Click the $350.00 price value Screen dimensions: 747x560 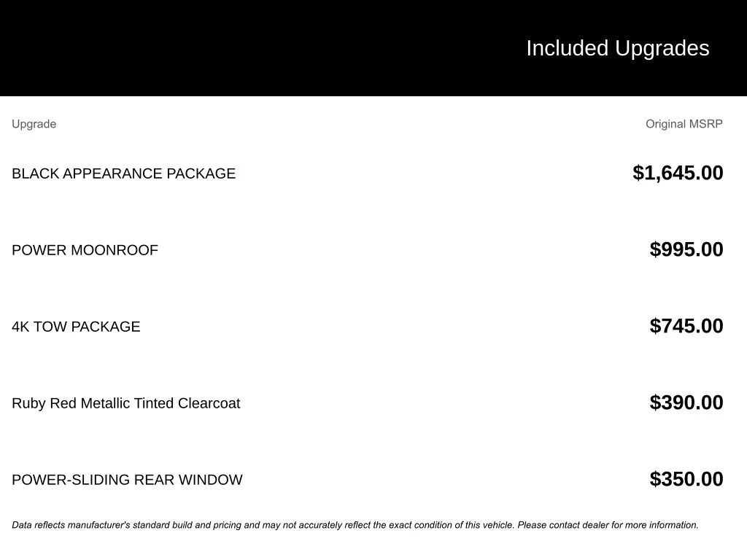pyautogui.click(x=686, y=479)
